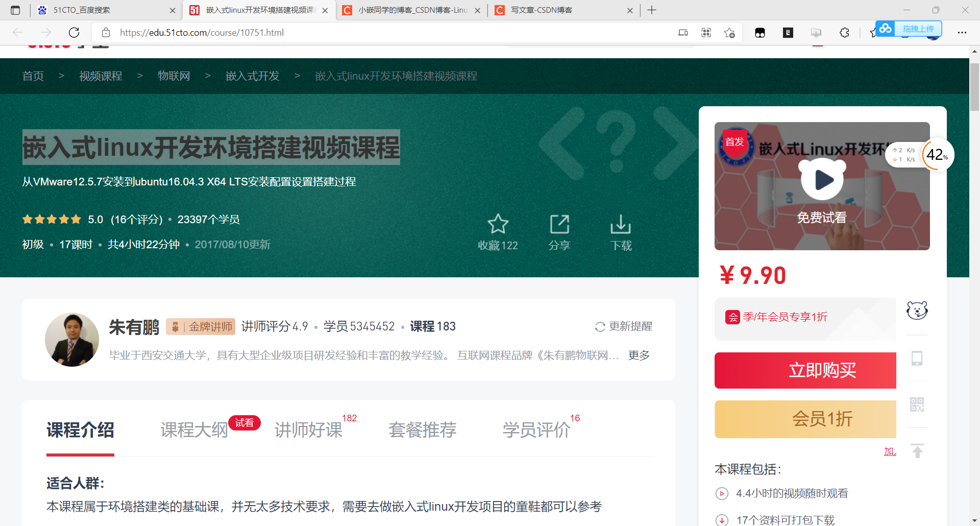Click the 下载 download icon
The image size is (980, 526).
pyautogui.click(x=621, y=224)
